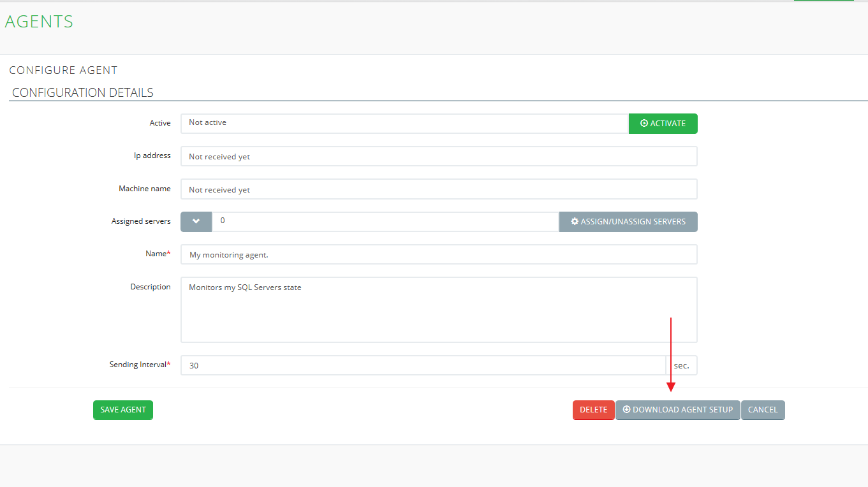868x487 pixels.
Task: Click the 'Assigned servers' label
Action: point(141,221)
